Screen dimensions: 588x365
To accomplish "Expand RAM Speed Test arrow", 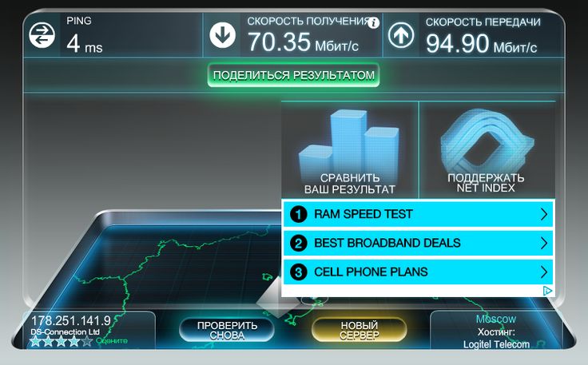I will 544,214.
